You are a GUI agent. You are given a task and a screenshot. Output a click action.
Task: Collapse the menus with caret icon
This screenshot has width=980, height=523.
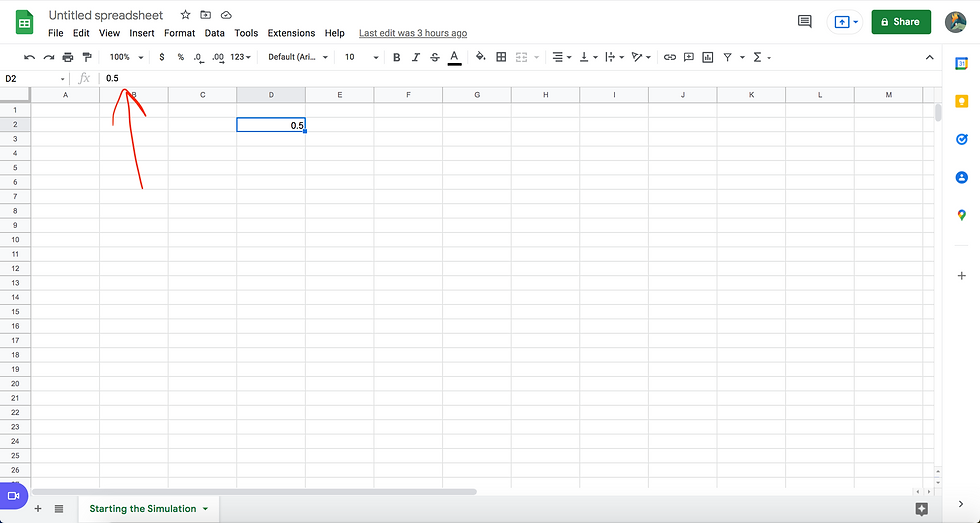pyautogui.click(x=929, y=57)
